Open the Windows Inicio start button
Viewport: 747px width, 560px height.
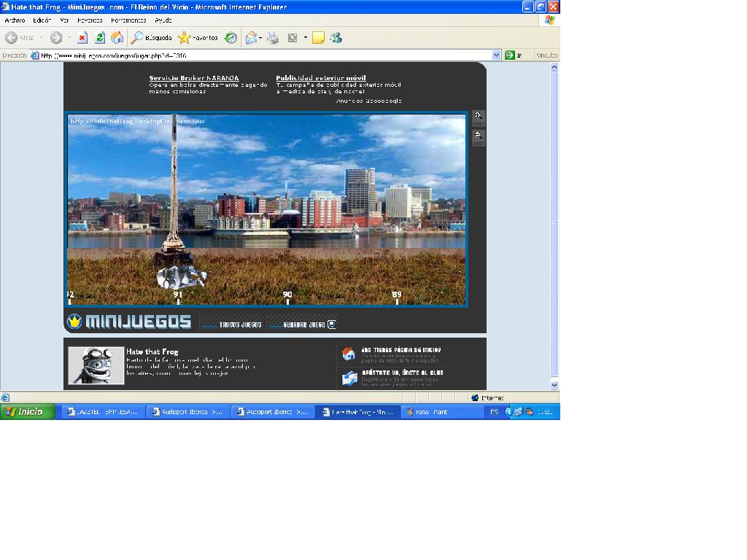click(x=27, y=412)
